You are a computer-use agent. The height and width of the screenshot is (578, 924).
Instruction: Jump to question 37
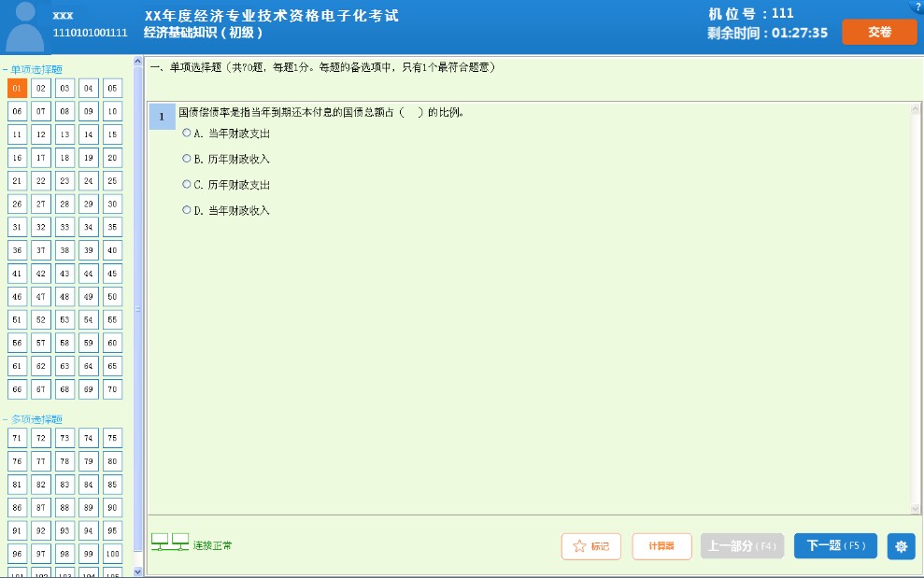41,250
